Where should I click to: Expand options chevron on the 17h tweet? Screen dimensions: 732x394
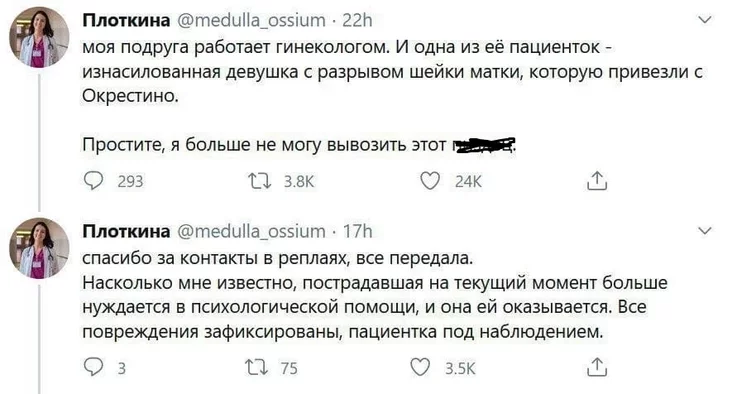tap(704, 231)
